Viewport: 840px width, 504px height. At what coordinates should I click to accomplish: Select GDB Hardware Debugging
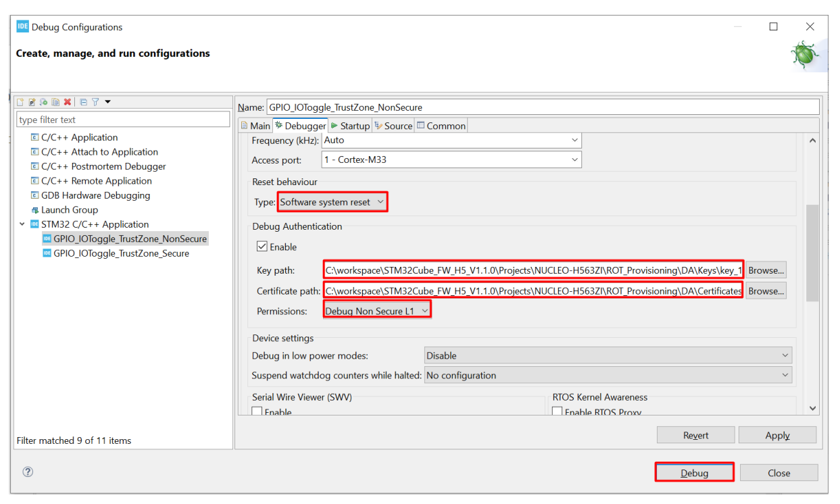click(95, 195)
